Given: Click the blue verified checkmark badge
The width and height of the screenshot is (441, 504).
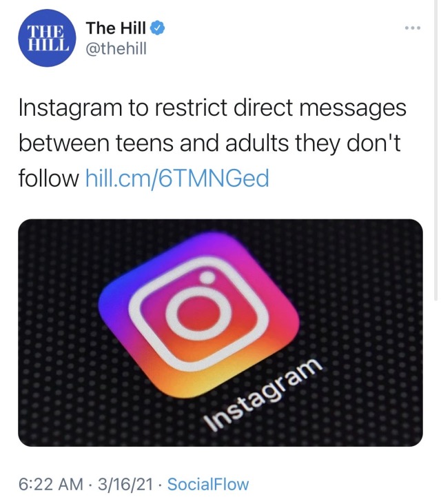Looking at the screenshot, I should 158,28.
